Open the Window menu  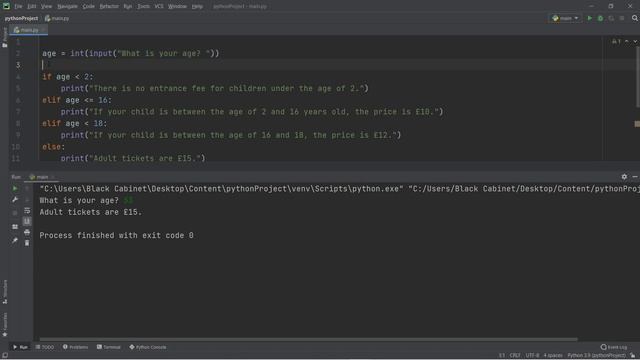click(x=177, y=7)
